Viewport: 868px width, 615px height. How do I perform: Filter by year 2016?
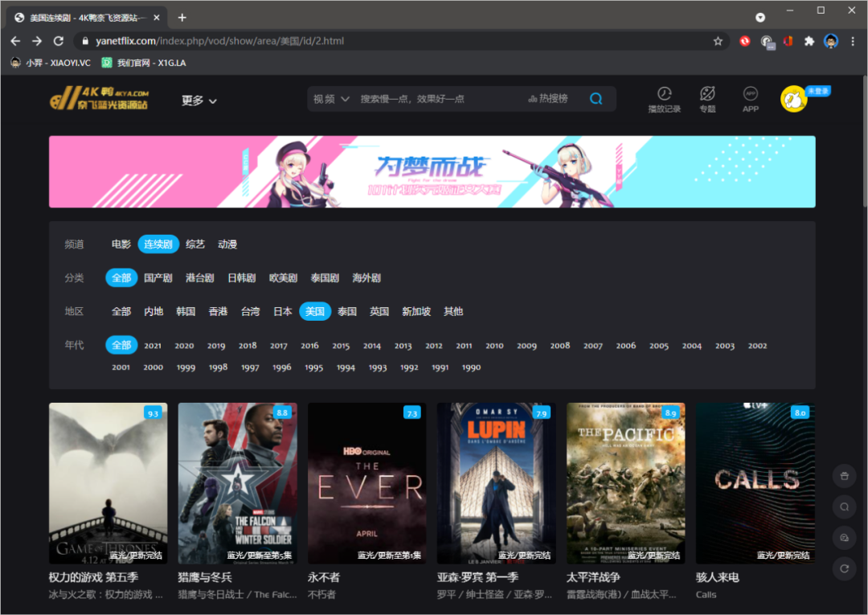[x=309, y=346]
